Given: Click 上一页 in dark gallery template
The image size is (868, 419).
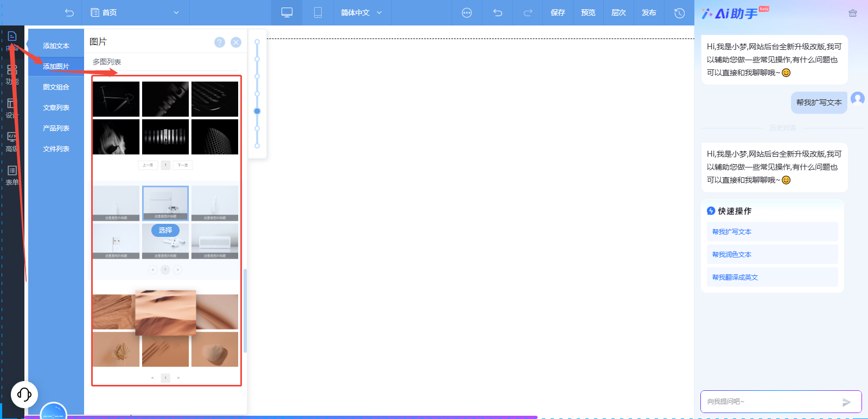Looking at the screenshot, I should 148,165.
